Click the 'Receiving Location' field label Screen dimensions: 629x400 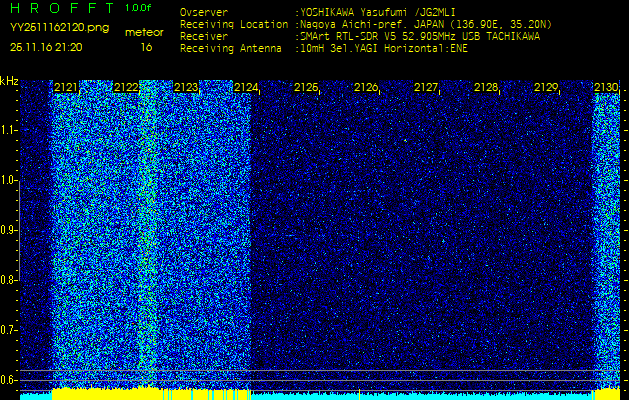(x=234, y=24)
